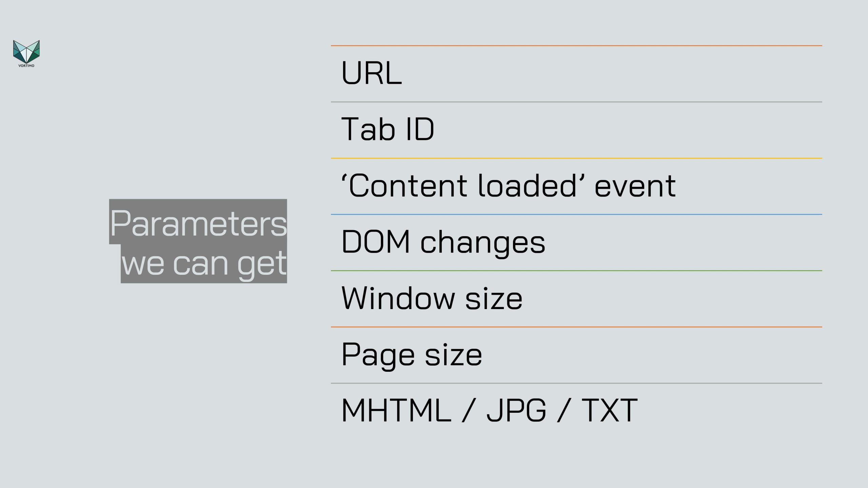Click the small VORTIMO text under logo
Viewport: 868px width, 488px height.
26,66
